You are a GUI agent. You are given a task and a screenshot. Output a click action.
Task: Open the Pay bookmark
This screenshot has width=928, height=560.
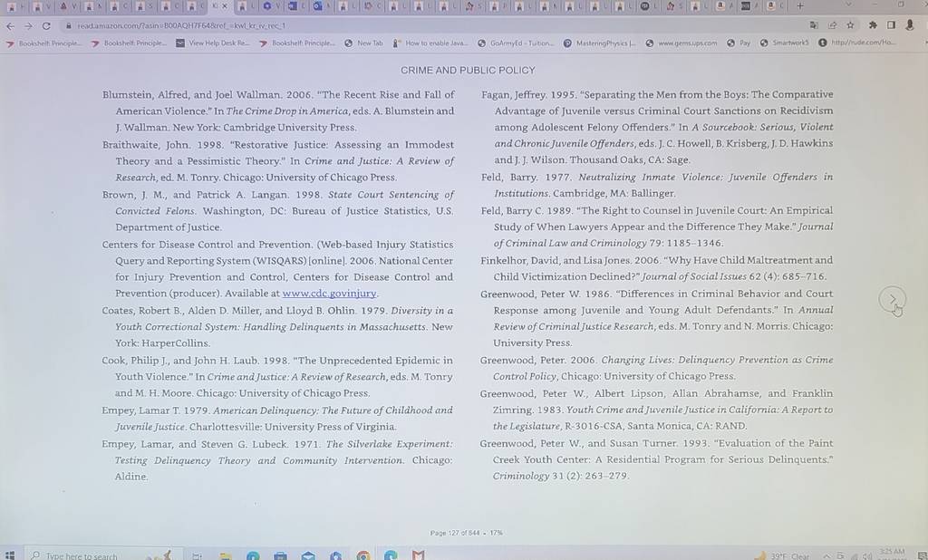click(739, 43)
